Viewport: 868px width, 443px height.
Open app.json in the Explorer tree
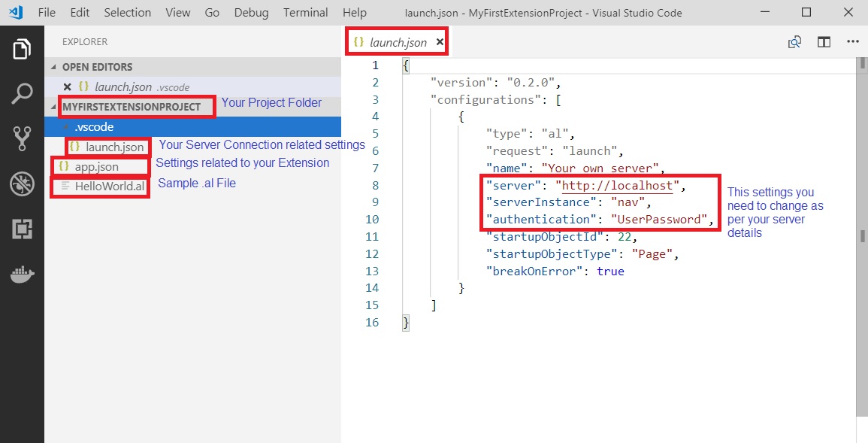click(96, 166)
